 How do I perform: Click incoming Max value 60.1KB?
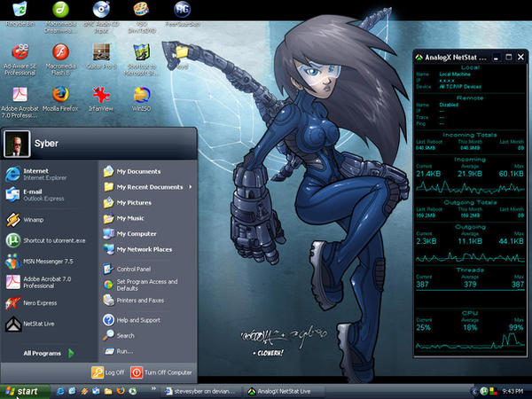(x=512, y=174)
